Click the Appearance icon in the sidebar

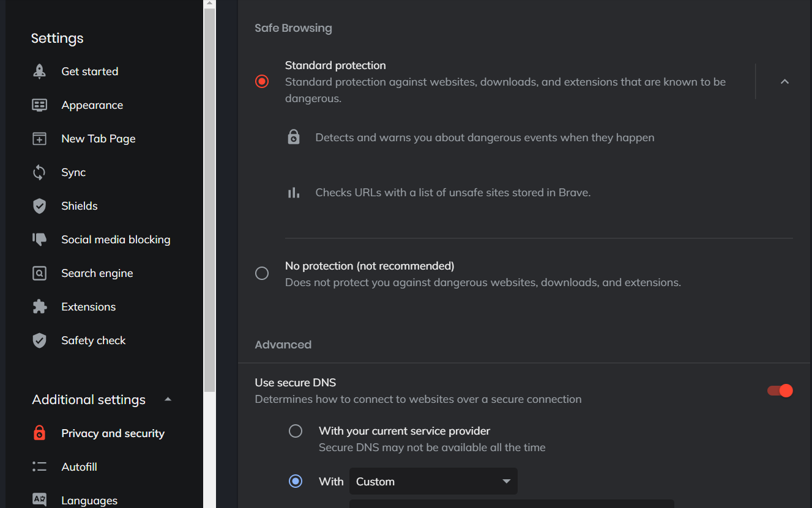pos(39,105)
